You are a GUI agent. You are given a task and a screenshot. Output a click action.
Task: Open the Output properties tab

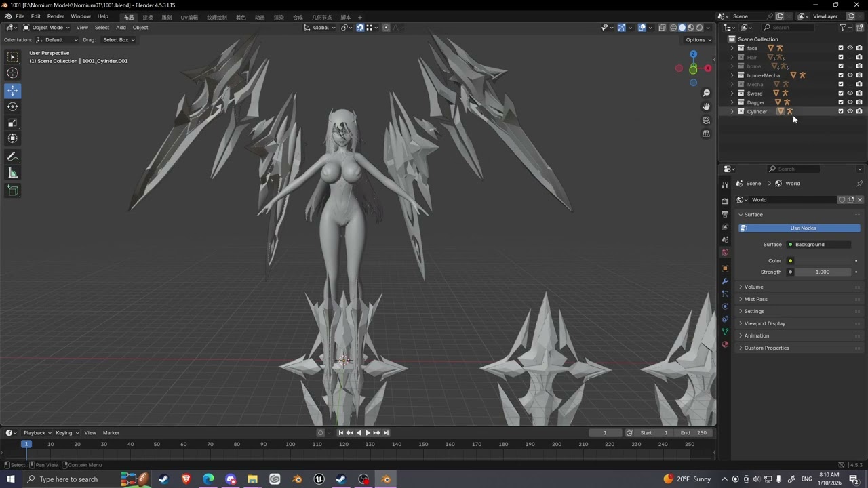pyautogui.click(x=725, y=214)
